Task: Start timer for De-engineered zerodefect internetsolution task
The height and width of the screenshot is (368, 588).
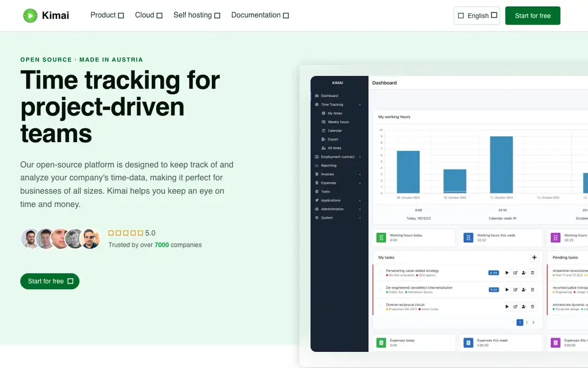Action: tap(506, 290)
